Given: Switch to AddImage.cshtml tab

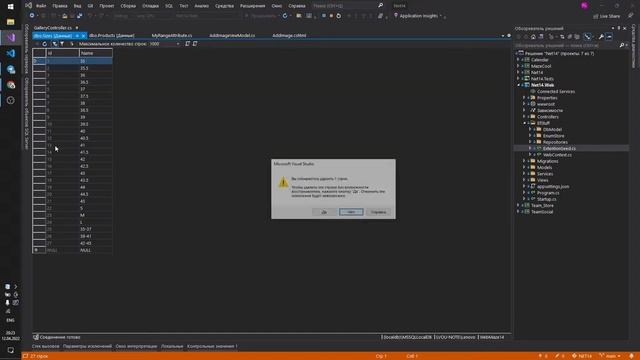Looking at the screenshot, I should pyautogui.click(x=289, y=36).
